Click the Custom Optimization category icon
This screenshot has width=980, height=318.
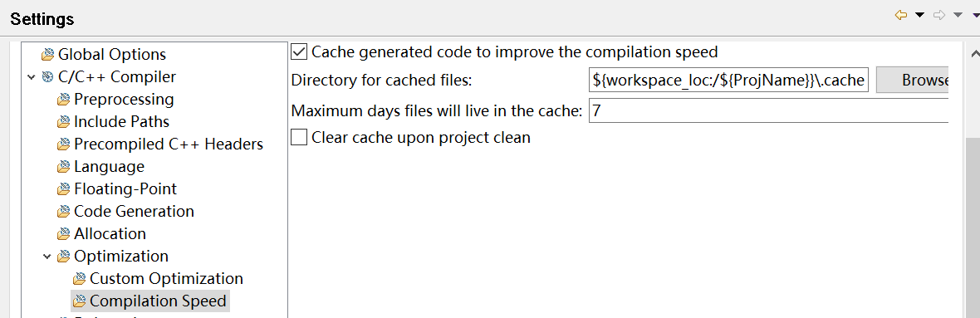pos(80,279)
